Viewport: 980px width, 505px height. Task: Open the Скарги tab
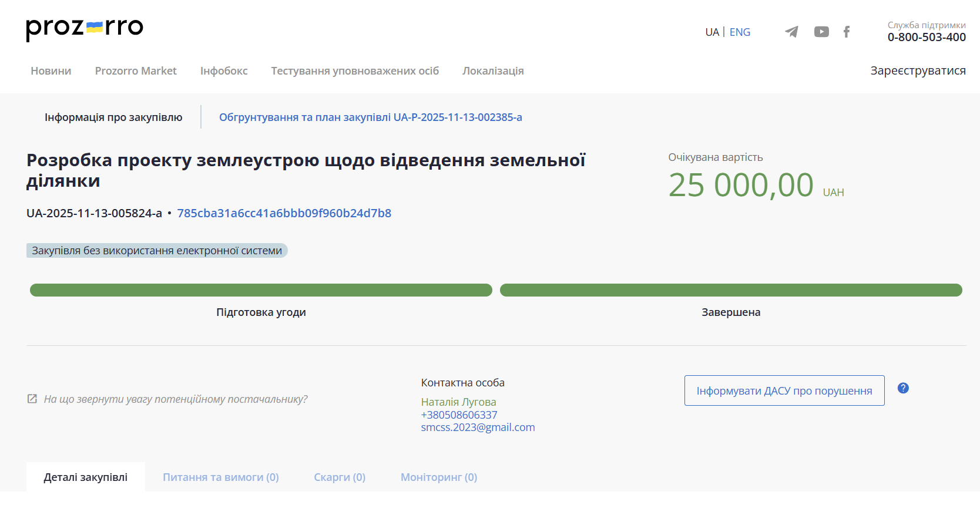[340, 477]
